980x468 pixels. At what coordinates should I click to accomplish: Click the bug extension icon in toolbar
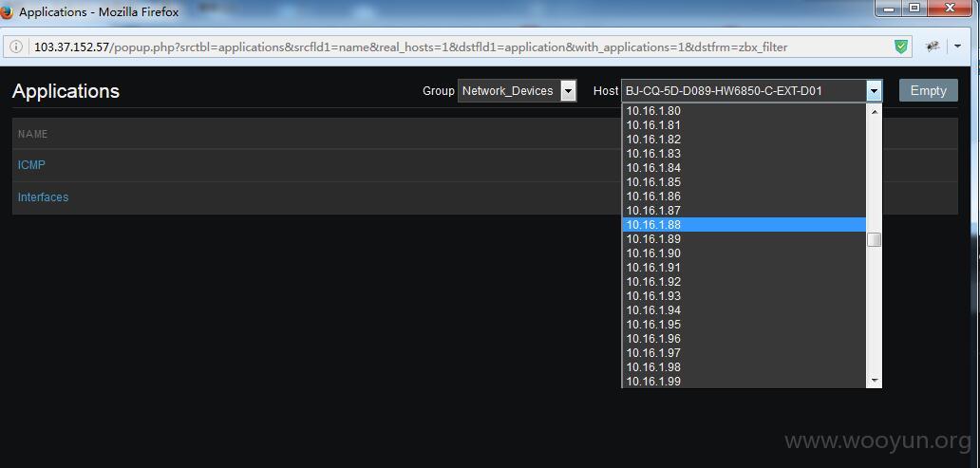tap(933, 47)
